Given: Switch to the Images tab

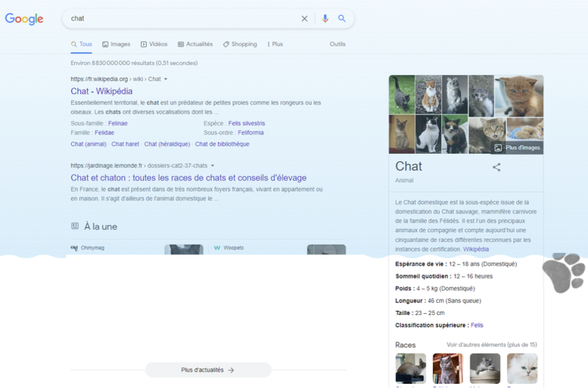Looking at the screenshot, I should pos(116,44).
